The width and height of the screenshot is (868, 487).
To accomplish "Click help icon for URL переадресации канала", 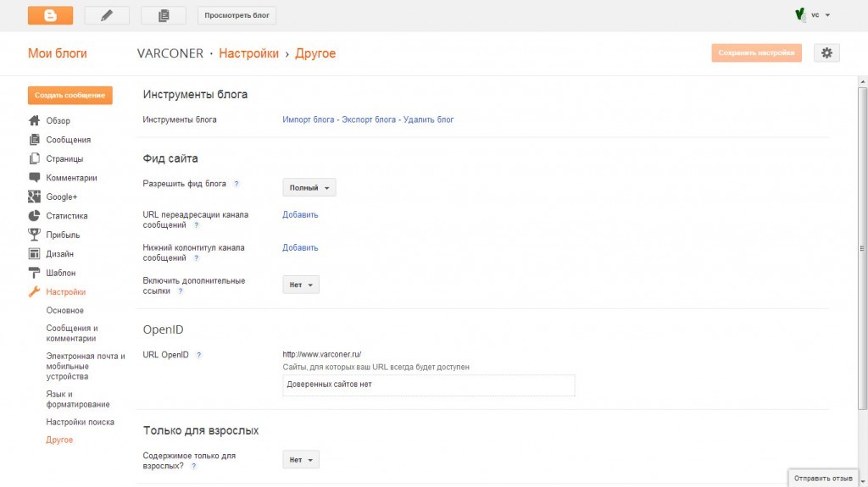I will tap(196, 225).
